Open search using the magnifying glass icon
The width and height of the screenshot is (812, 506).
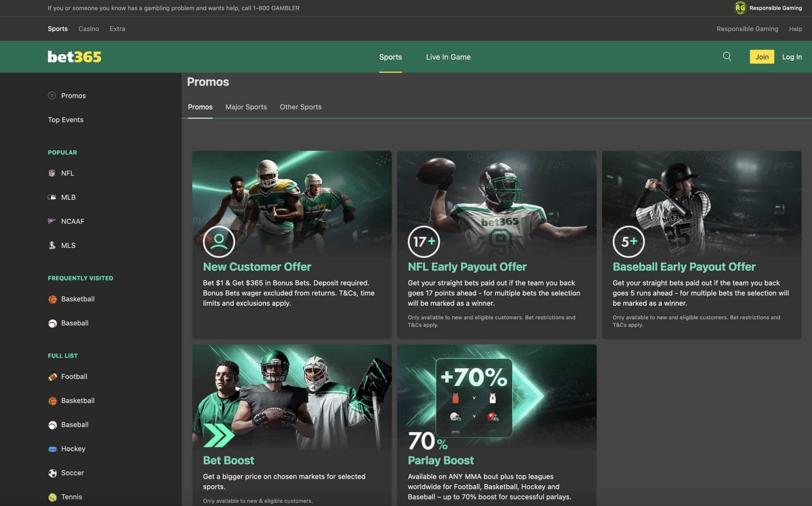(727, 56)
